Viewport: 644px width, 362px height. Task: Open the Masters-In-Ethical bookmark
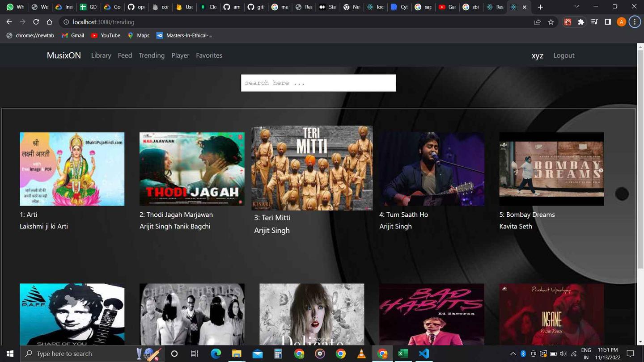[184, 35]
